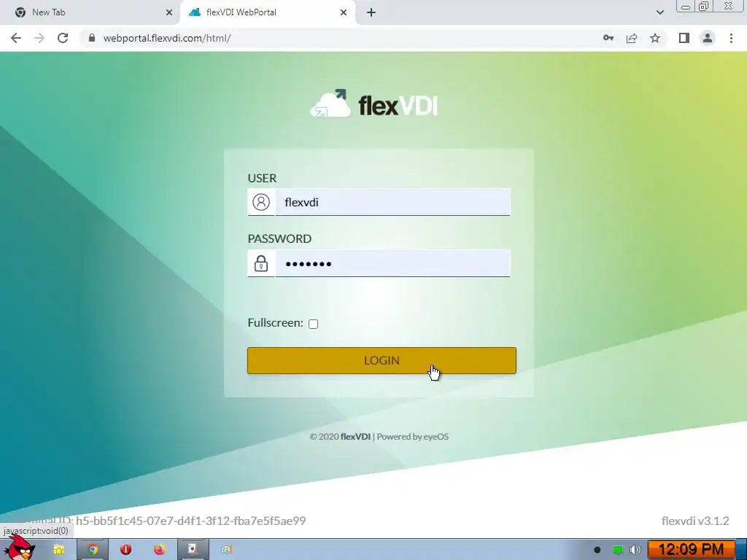Close the flexVDI WebPortal tab
Screen dimensions: 747x560
coord(344,12)
